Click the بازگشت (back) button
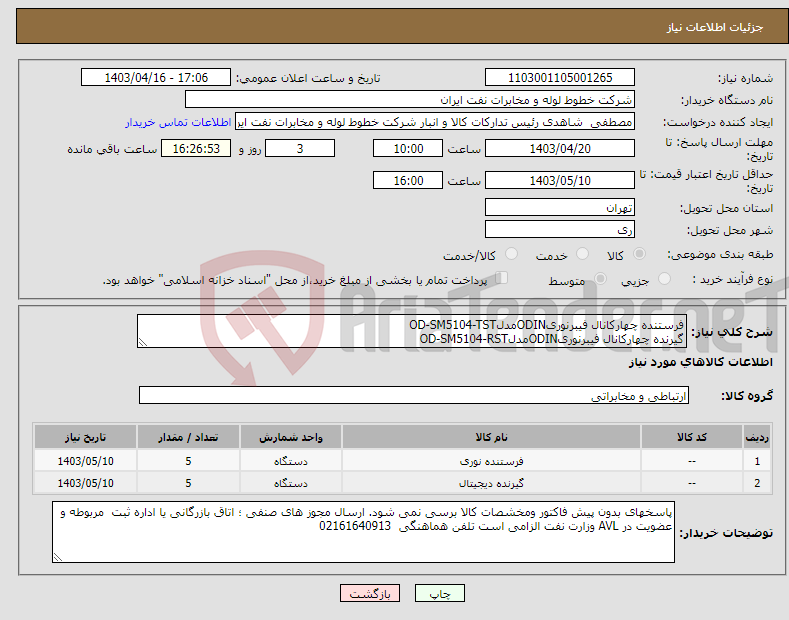 [370, 593]
